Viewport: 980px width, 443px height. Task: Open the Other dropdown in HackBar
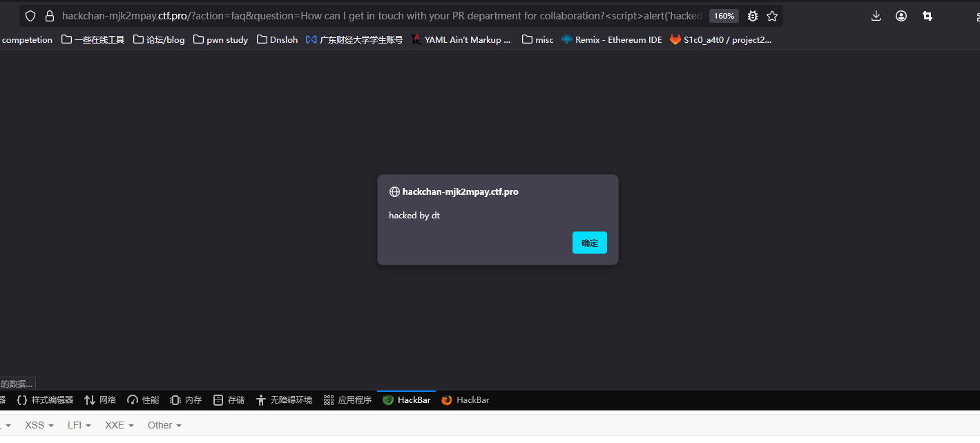click(164, 425)
